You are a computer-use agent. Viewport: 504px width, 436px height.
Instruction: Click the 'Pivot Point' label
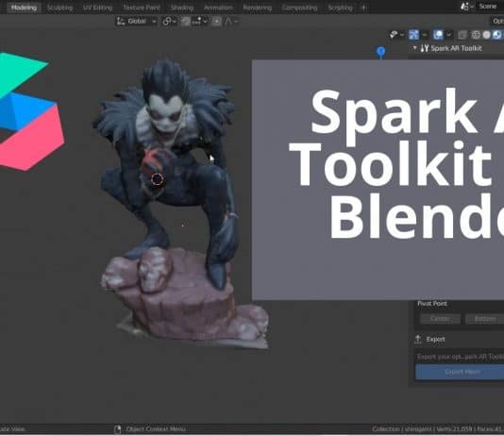pyautogui.click(x=432, y=304)
